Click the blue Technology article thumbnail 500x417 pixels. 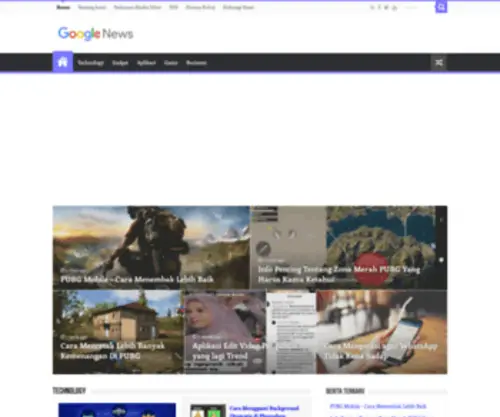point(117,410)
